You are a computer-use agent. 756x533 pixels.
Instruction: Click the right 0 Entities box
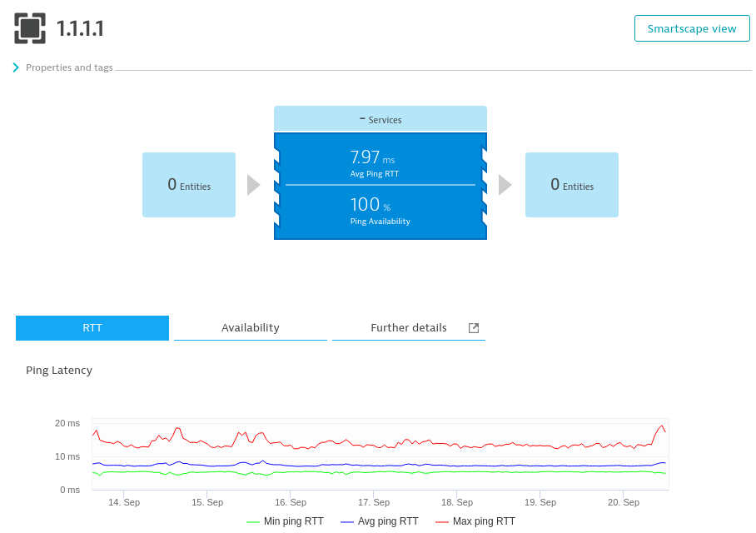point(571,185)
